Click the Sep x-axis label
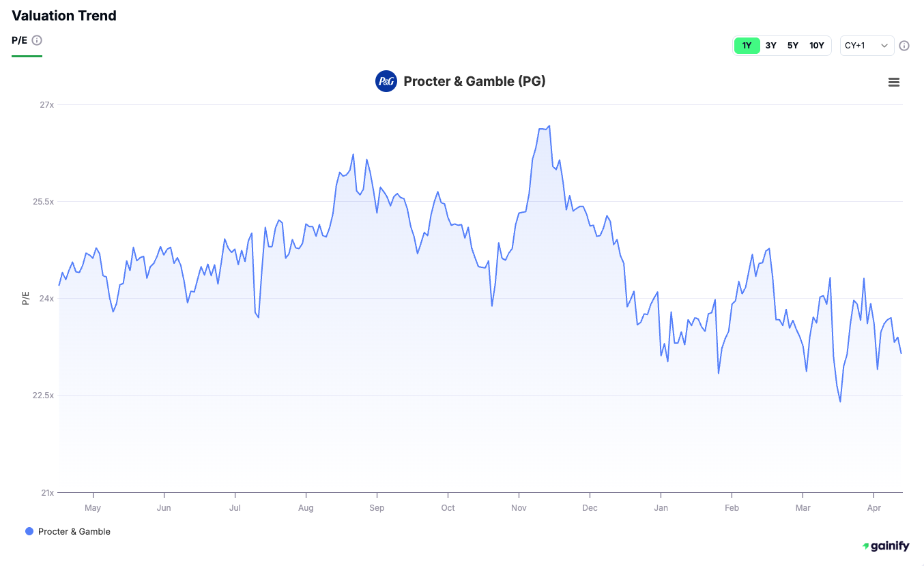 pos(377,507)
